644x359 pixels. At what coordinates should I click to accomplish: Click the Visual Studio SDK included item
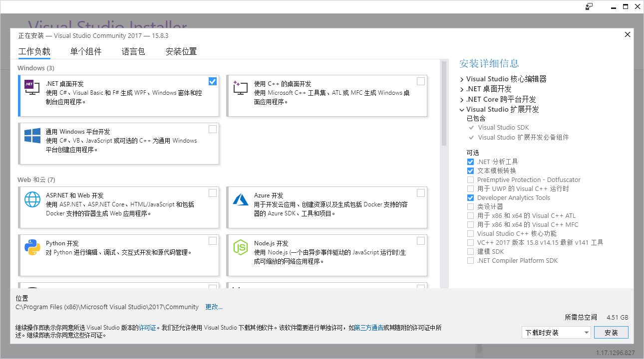503,128
